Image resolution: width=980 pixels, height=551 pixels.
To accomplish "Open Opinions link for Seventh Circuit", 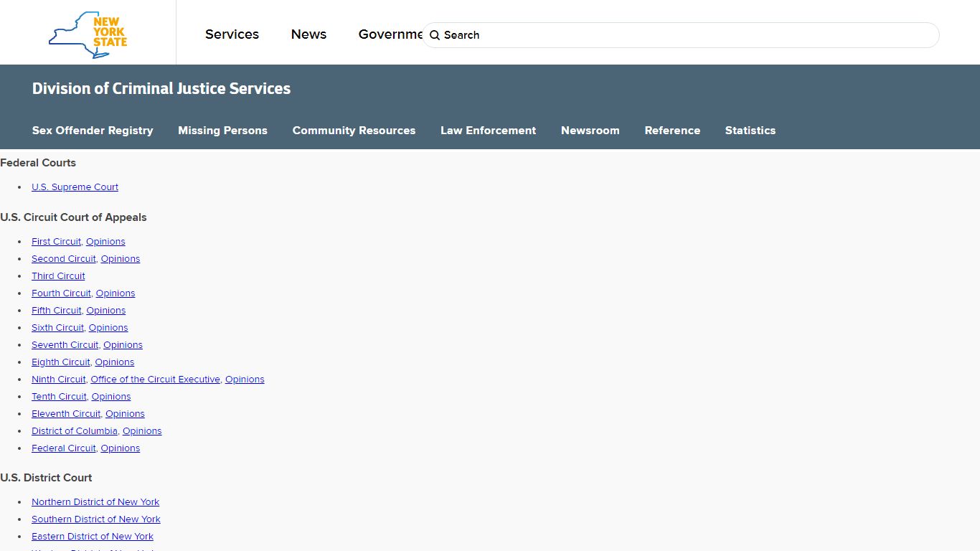I will coord(123,345).
